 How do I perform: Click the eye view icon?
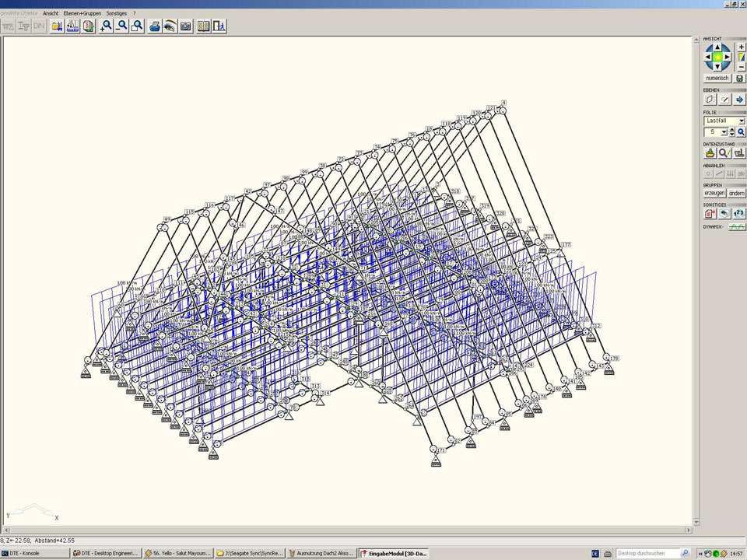(170, 26)
